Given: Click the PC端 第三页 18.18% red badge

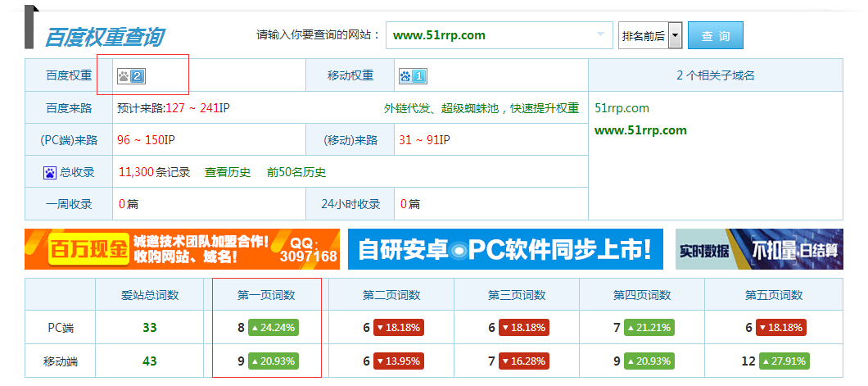Looking at the screenshot, I should (x=524, y=328).
